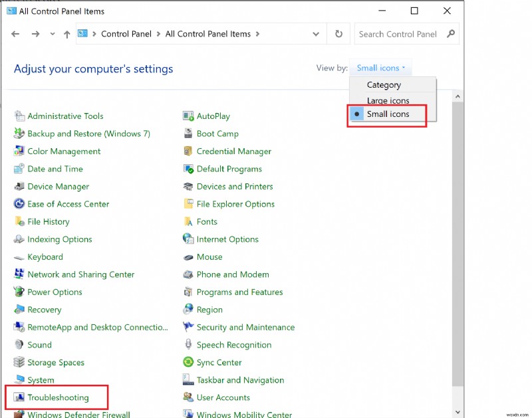Click the Device Manager icon

click(x=19, y=187)
